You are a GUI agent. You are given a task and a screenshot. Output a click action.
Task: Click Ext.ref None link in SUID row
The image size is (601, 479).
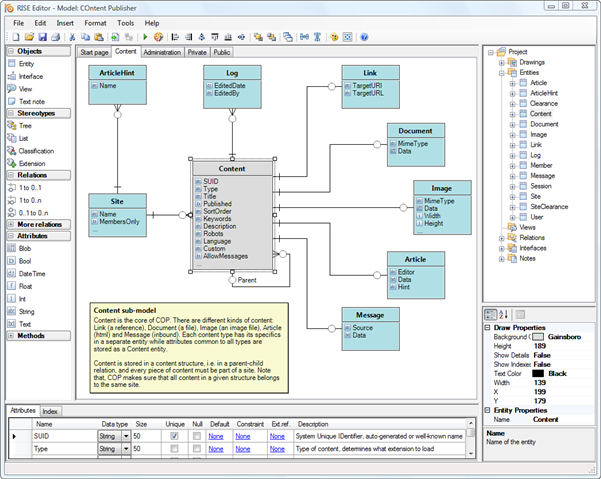coord(277,436)
